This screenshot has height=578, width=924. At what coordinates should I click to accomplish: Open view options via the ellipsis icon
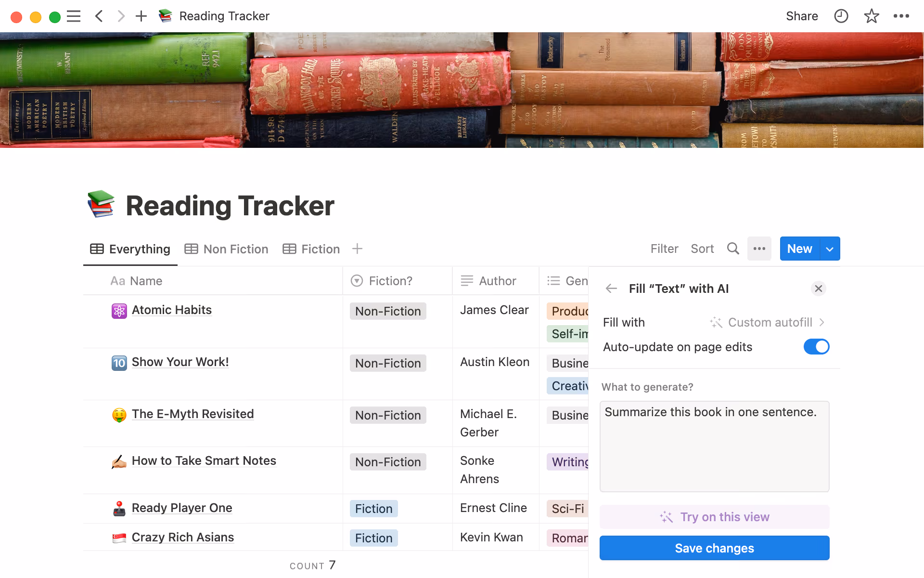click(x=759, y=249)
